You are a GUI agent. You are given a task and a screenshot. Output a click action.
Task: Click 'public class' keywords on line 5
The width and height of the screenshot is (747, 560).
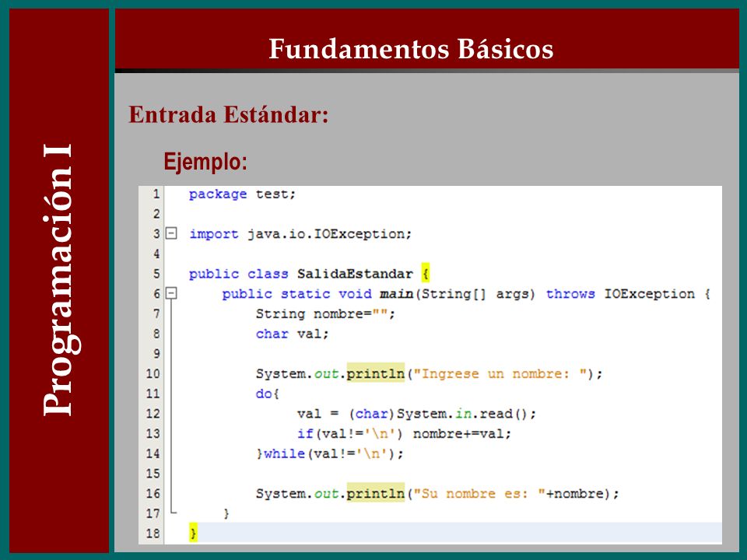point(239,274)
